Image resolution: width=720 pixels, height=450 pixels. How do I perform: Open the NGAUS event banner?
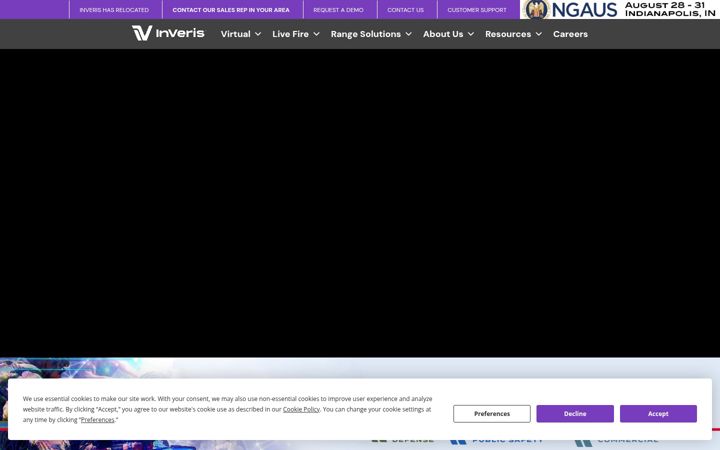click(619, 9)
